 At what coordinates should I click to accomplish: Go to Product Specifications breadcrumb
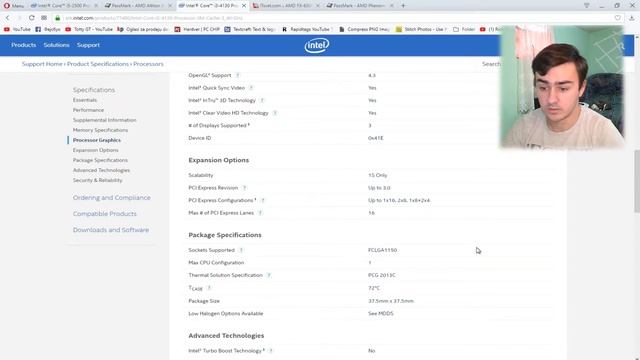click(x=98, y=64)
